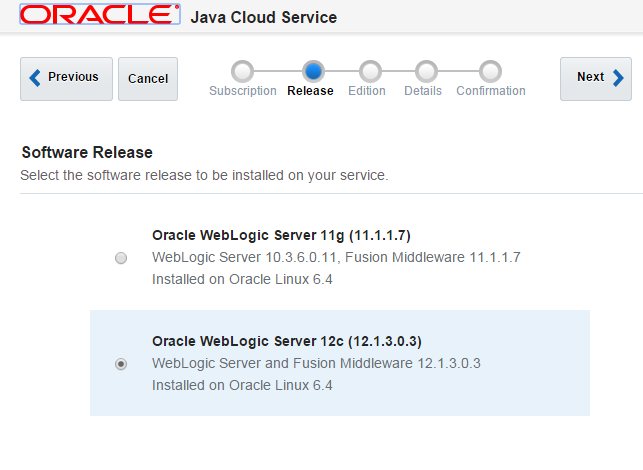This screenshot has width=643, height=470.
Task: Click the 'Confirmation' step label
Action: tap(491, 91)
